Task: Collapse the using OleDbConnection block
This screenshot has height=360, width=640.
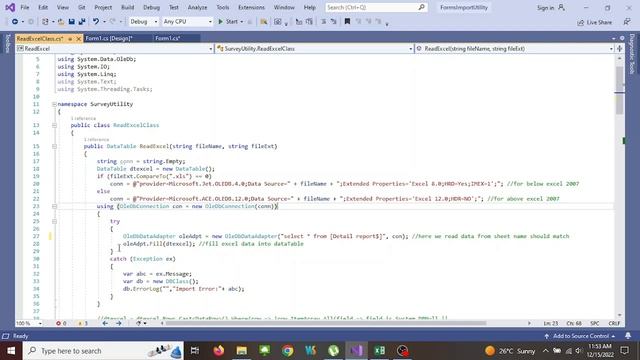Action: point(54,207)
